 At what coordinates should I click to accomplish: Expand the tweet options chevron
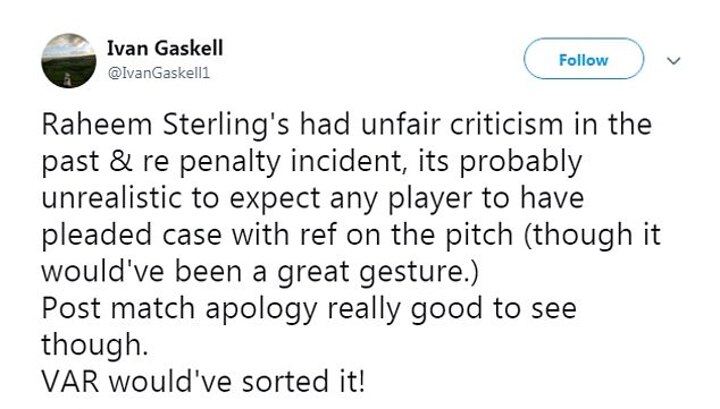coord(675,61)
